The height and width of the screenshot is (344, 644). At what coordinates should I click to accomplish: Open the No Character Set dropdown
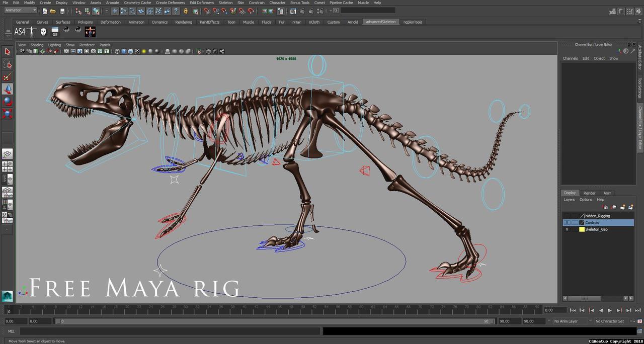click(x=609, y=321)
